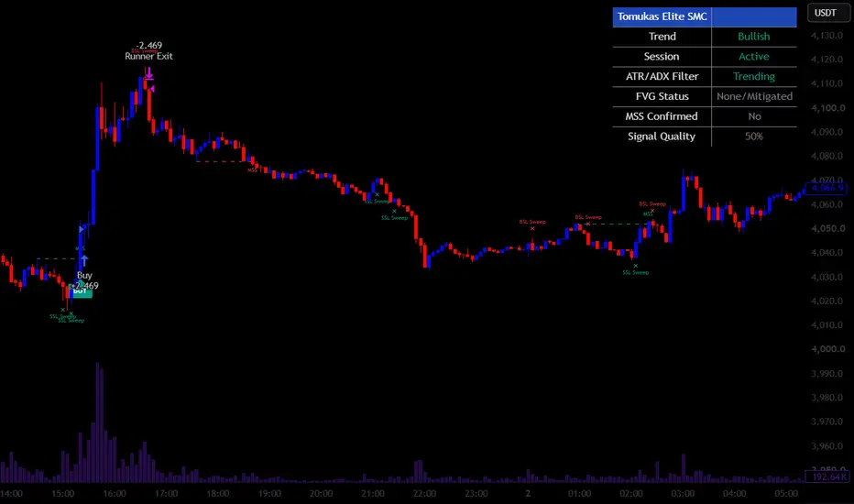Click the Tomukas Elite SMC table header
854x504 pixels.
click(705, 16)
